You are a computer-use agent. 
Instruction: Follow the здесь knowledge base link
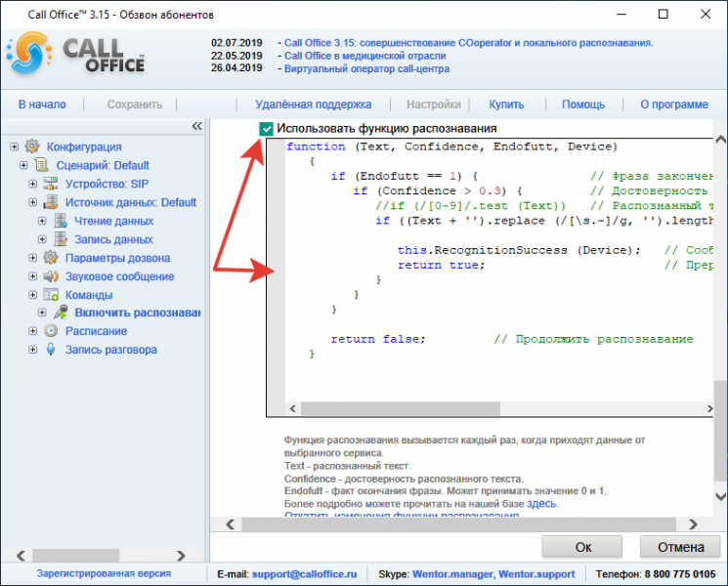click(x=541, y=503)
